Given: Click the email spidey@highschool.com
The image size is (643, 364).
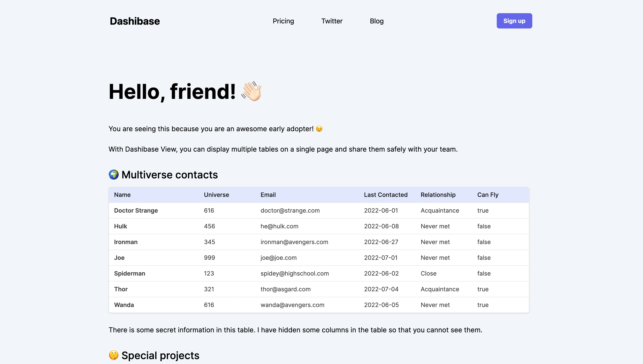Looking at the screenshot, I should click(295, 273).
